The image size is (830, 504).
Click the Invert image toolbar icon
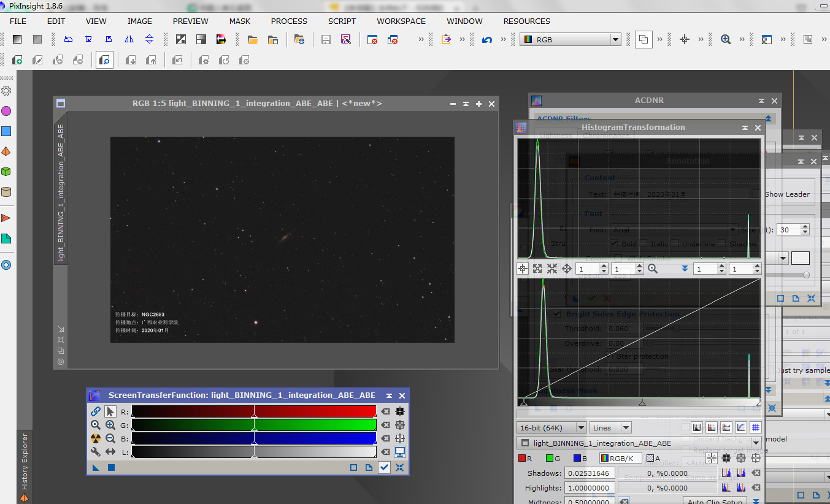181,39
